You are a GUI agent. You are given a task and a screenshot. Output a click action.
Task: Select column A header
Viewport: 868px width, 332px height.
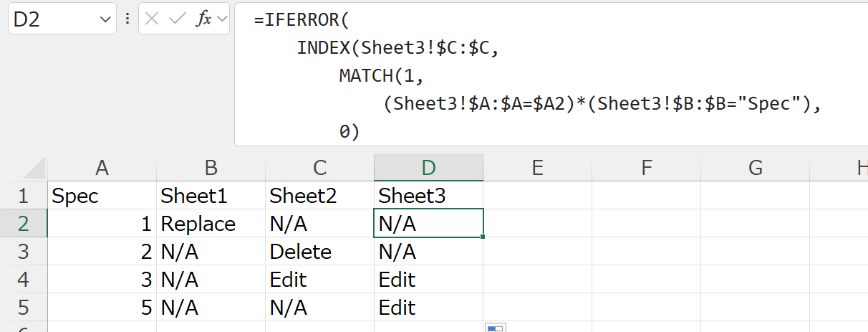click(x=102, y=168)
